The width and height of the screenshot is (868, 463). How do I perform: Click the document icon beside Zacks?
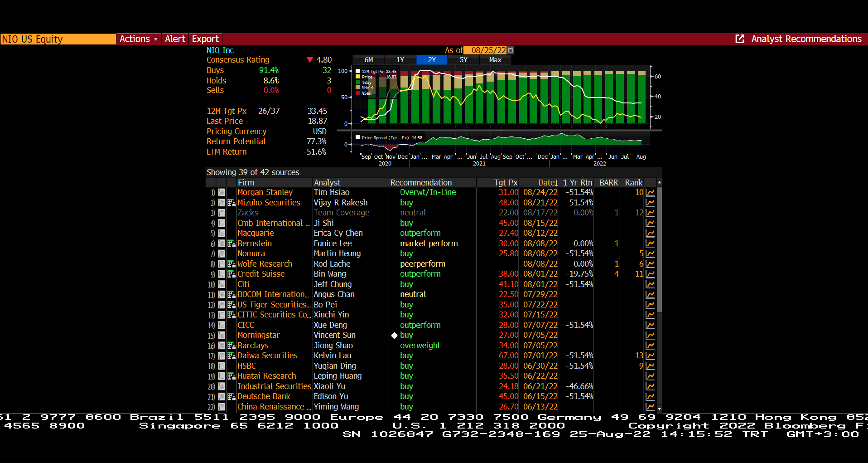[x=222, y=213]
